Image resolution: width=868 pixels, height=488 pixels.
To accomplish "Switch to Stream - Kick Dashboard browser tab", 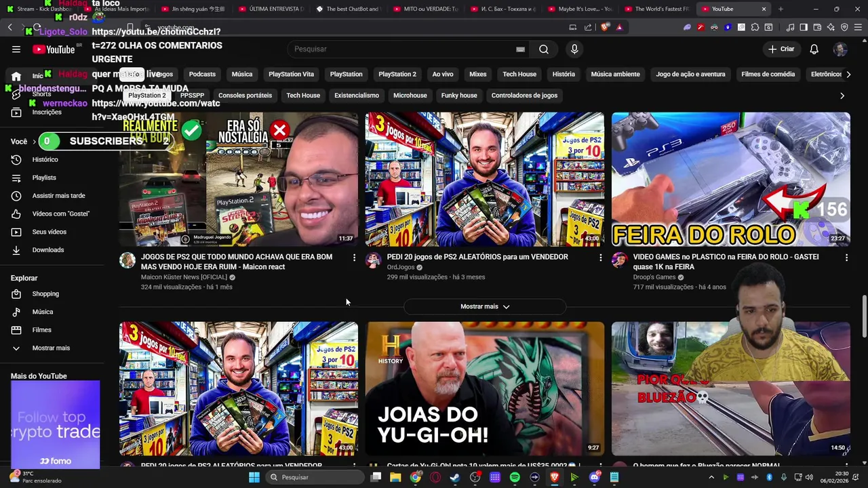I will (x=39, y=9).
